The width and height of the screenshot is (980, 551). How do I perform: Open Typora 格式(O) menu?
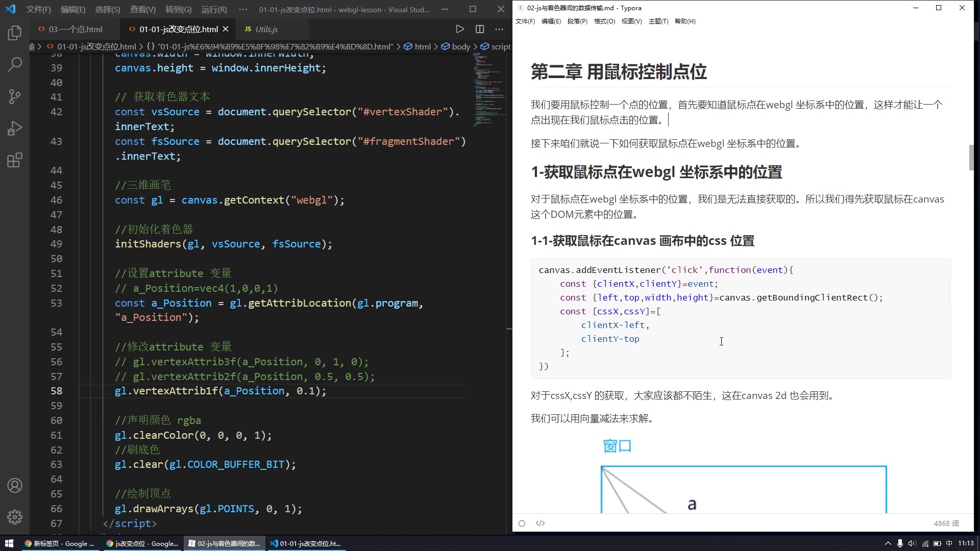pyautogui.click(x=604, y=21)
